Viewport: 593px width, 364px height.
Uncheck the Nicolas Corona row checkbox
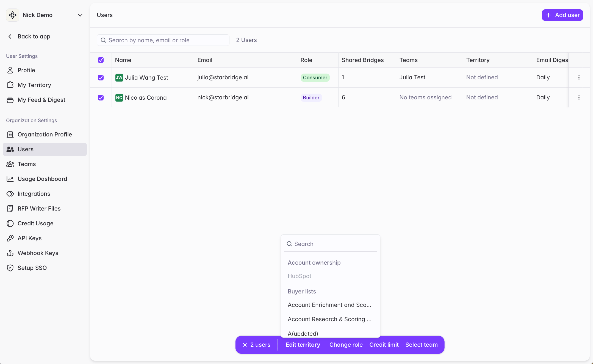tap(101, 98)
